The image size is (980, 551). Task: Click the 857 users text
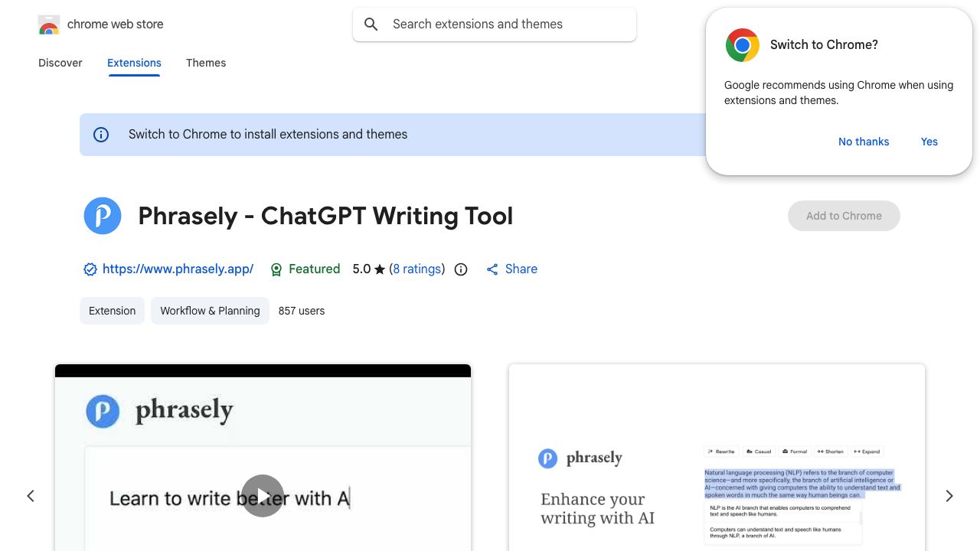pos(302,311)
